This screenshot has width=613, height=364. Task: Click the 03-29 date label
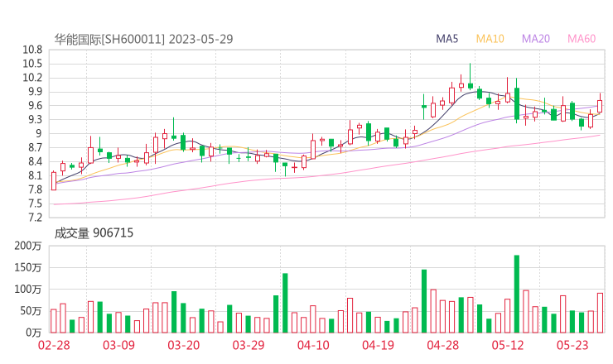pyautogui.click(x=249, y=345)
